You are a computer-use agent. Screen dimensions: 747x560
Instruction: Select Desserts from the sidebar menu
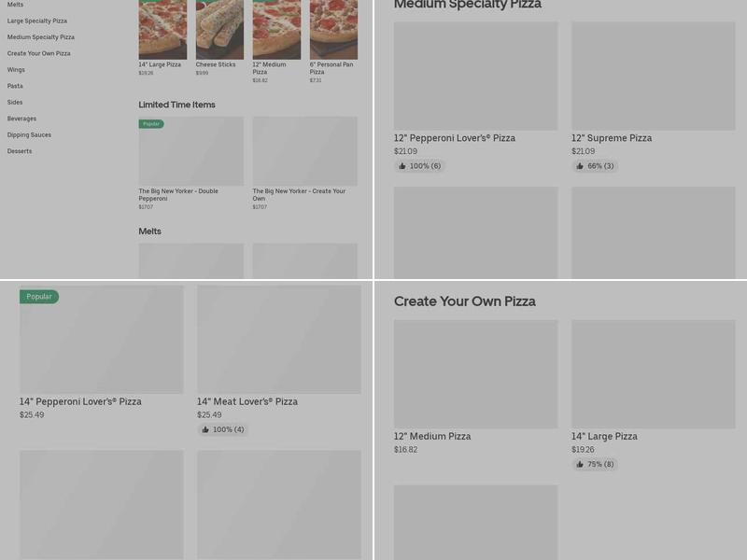pos(20,150)
